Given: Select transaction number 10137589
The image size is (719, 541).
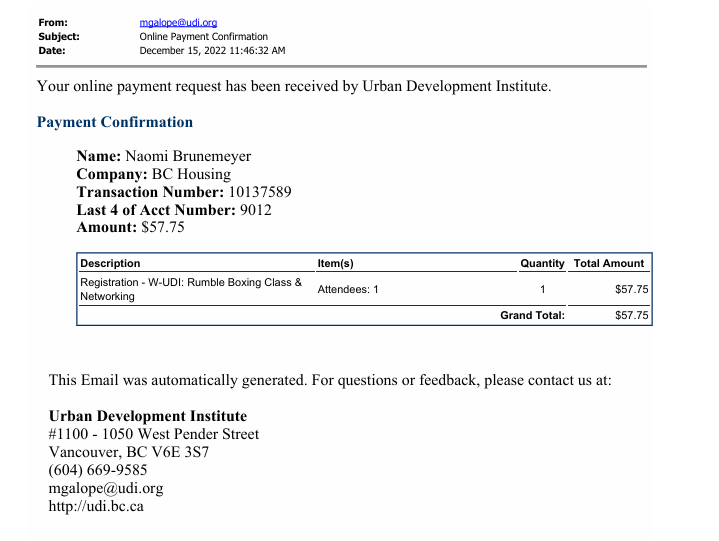Looking at the screenshot, I should coord(259,192).
